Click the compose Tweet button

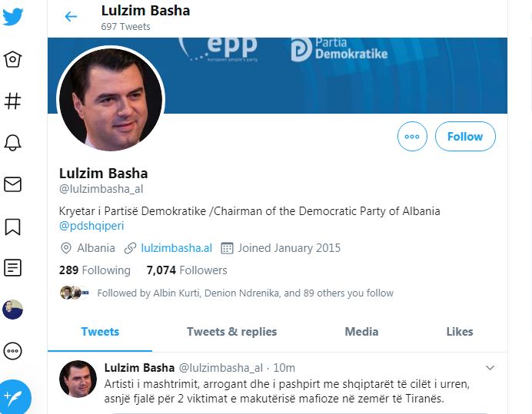coord(15,396)
